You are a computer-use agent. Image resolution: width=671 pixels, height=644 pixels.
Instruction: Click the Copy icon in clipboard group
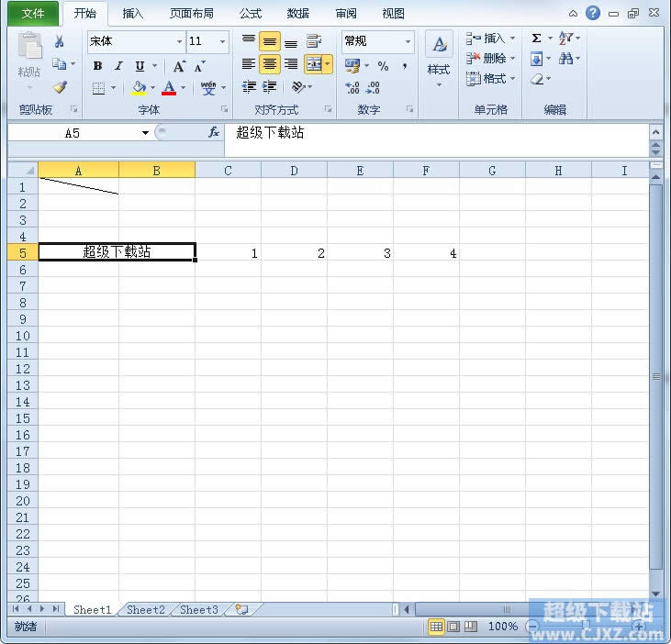tap(59, 64)
